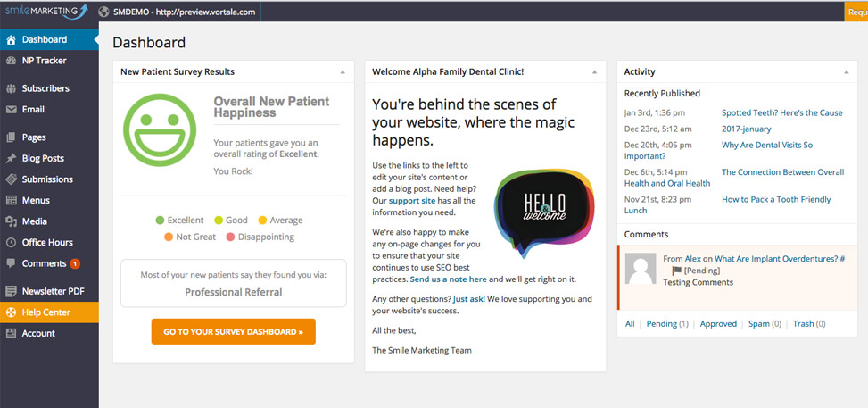This screenshot has width=868, height=408.
Task: Select Office Hours in the sidebar
Action: [x=49, y=243]
